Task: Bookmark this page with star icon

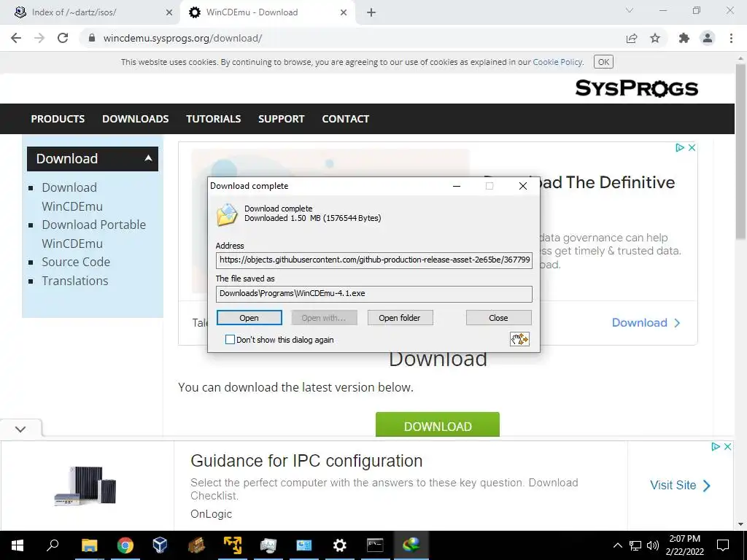Action: coord(655,38)
